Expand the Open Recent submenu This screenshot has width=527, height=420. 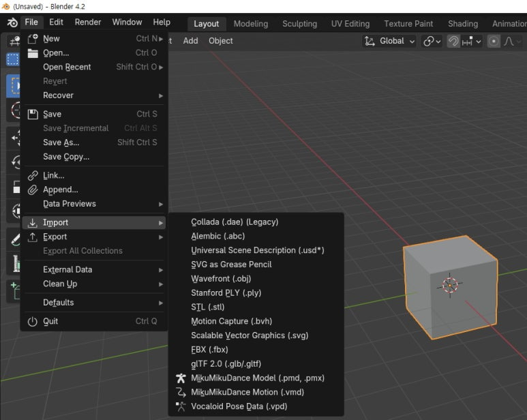point(94,67)
